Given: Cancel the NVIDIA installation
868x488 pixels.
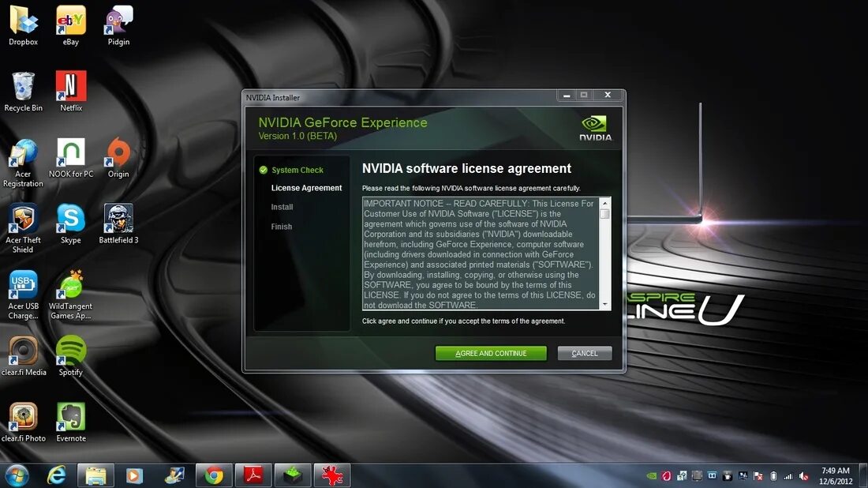Looking at the screenshot, I should 585,354.
